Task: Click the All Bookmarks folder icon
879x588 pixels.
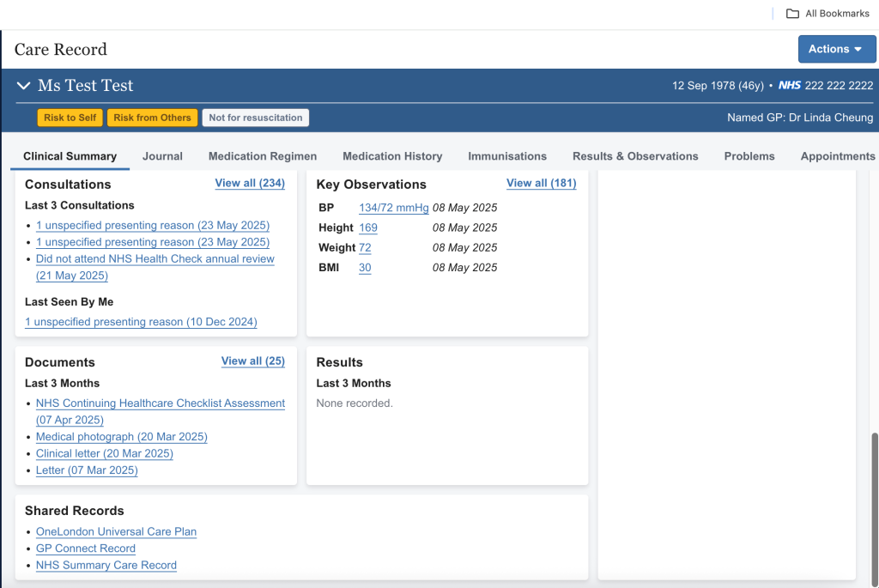Action: coord(792,14)
